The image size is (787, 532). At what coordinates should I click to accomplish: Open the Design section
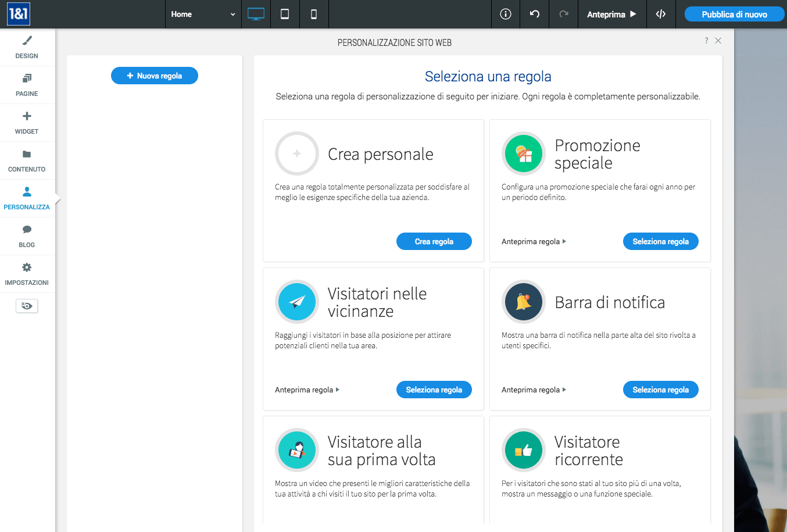[27, 47]
